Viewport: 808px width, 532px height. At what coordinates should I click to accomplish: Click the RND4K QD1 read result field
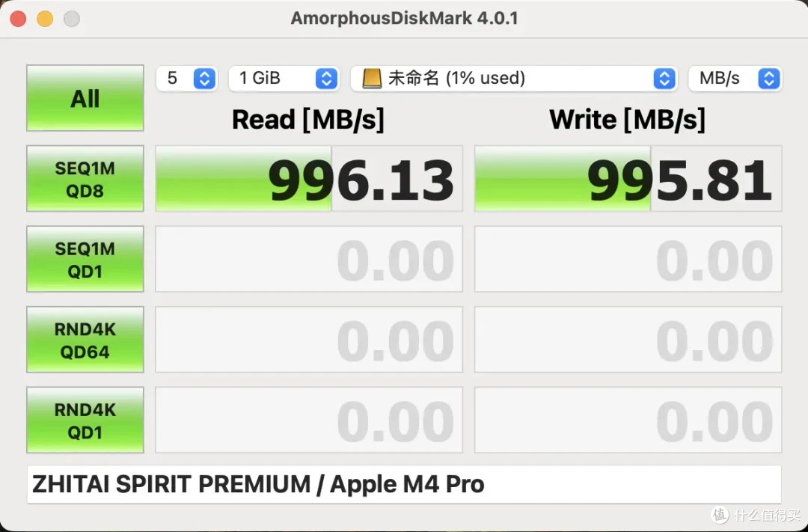(x=309, y=420)
